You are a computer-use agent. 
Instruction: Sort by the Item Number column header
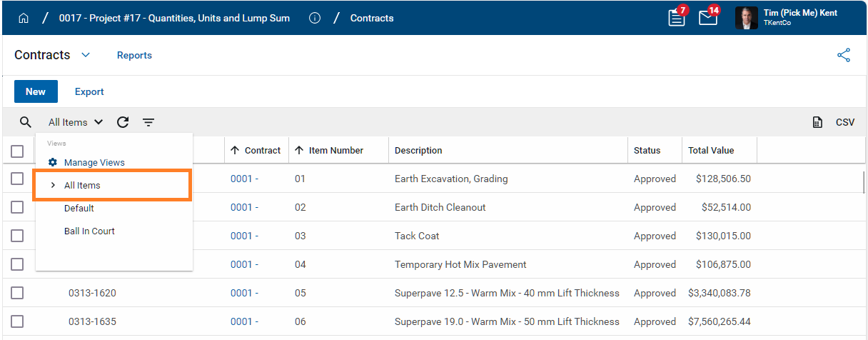tap(335, 151)
